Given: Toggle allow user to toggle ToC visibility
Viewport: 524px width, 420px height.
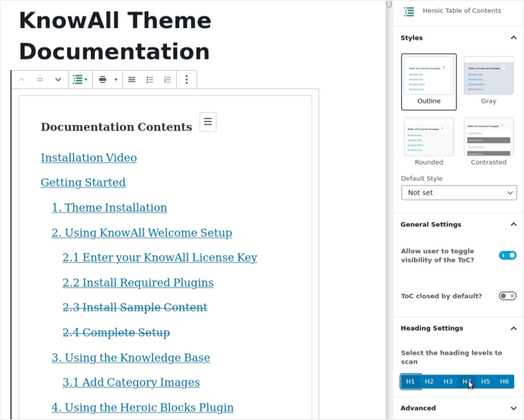Looking at the screenshot, I should click(508, 255).
